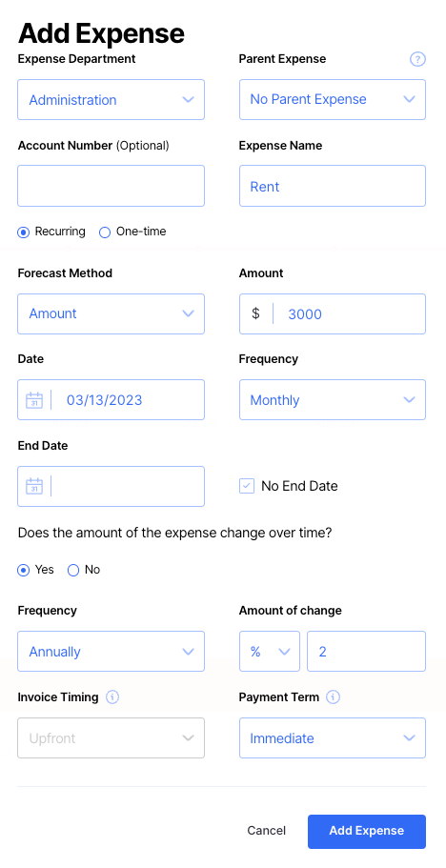
Task: Open the Annually change frequency dropdown
Action: (111, 652)
